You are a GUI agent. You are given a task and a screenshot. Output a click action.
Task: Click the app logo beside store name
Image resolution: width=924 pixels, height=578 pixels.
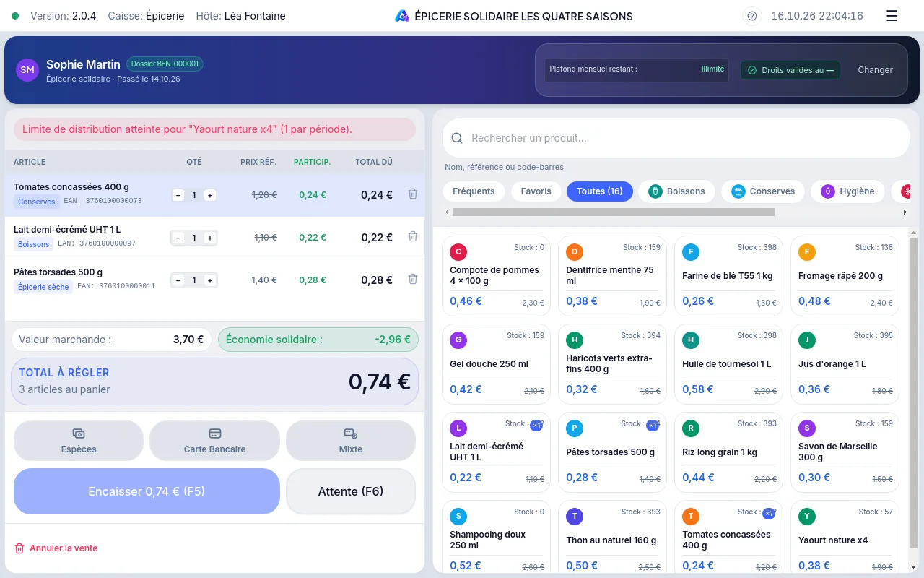coord(402,16)
